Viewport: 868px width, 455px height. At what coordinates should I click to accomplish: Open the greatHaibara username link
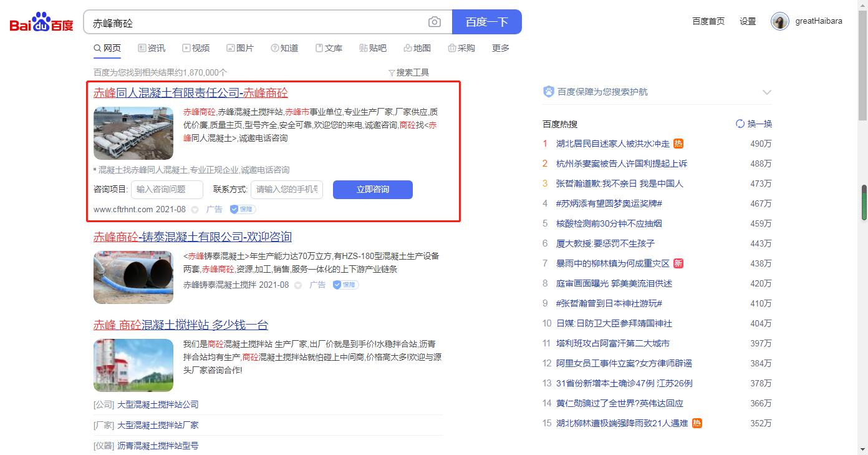819,21
